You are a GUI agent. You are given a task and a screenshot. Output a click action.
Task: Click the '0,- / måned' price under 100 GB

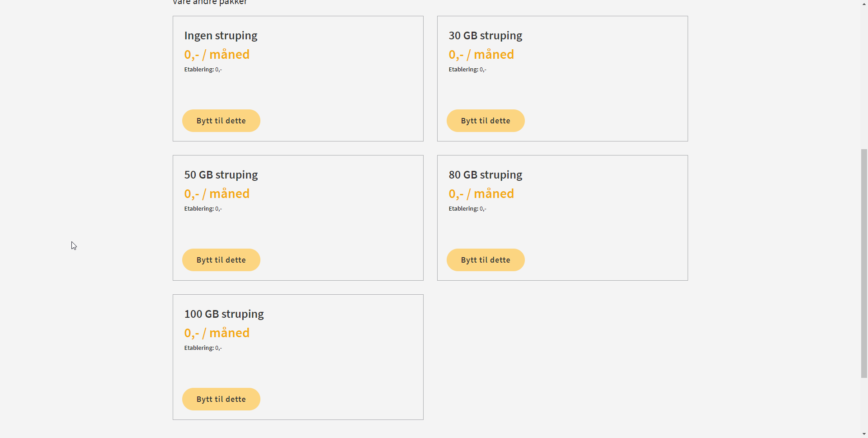tap(217, 333)
